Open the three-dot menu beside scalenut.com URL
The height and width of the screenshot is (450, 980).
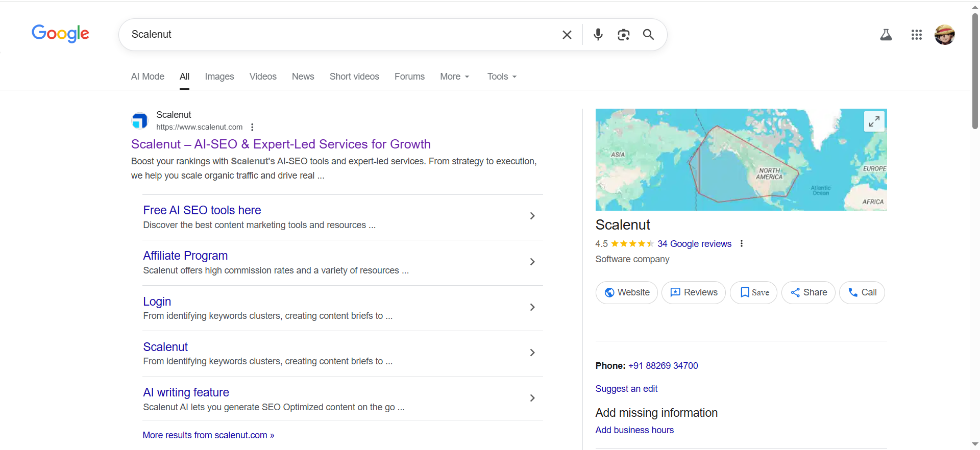click(x=252, y=127)
